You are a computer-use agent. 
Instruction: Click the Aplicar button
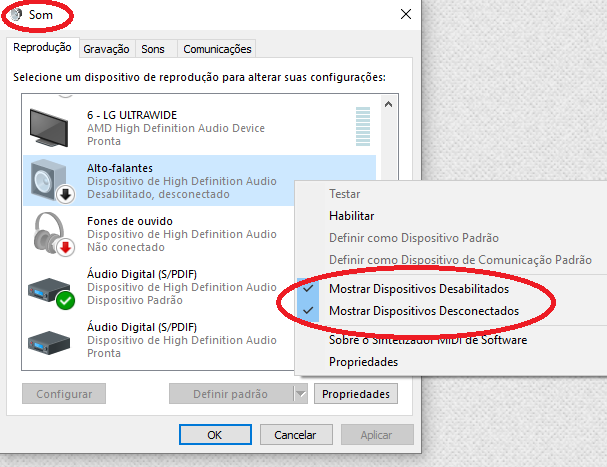point(377,435)
